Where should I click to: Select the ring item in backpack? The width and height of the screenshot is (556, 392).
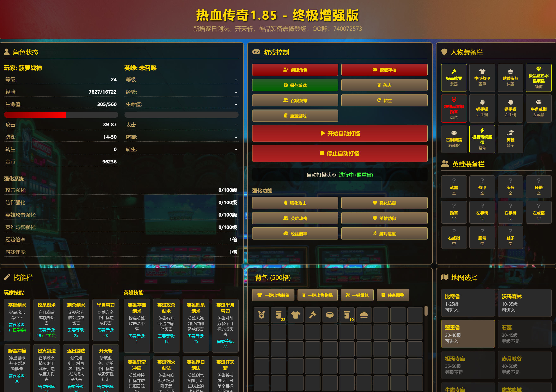coord(330,315)
